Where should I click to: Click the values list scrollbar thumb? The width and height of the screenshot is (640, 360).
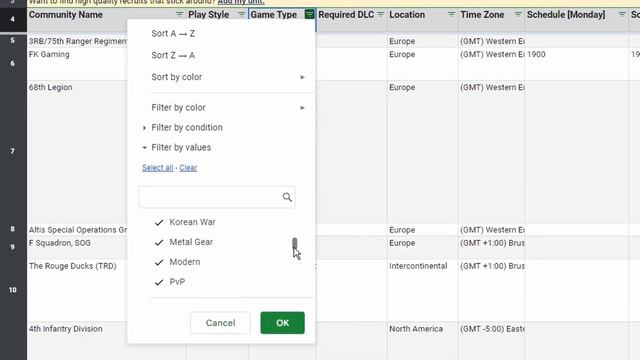[295, 244]
